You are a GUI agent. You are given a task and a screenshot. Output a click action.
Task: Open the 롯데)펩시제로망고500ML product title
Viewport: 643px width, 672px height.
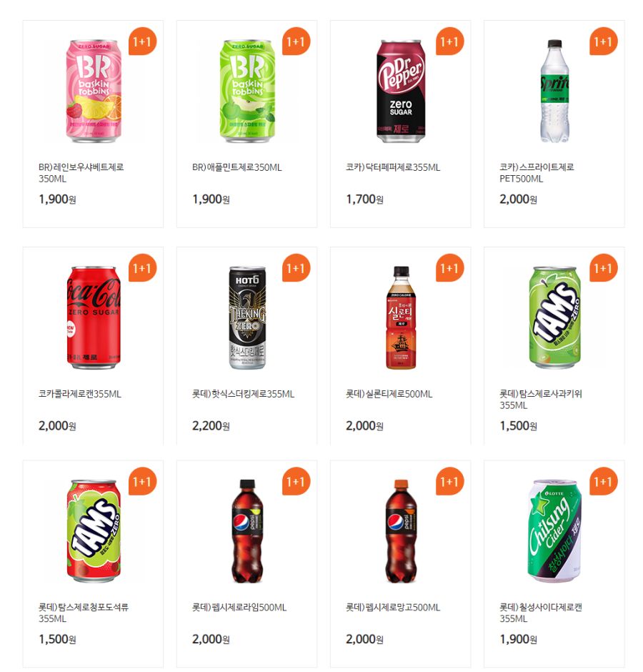[x=393, y=607]
